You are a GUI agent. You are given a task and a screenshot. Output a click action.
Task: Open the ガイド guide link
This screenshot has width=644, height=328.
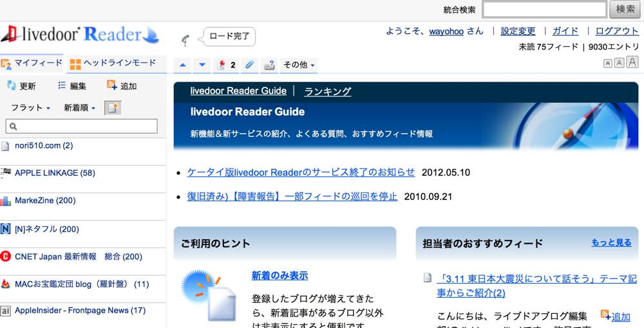click(565, 31)
